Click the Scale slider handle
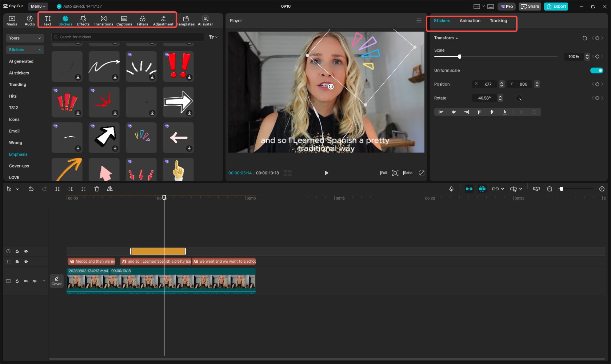The width and height of the screenshot is (611, 364). click(x=460, y=57)
